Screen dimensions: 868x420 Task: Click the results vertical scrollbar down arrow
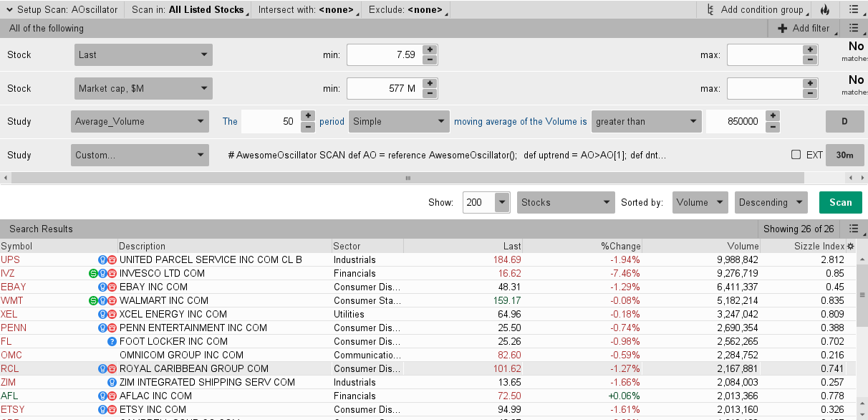click(862, 414)
